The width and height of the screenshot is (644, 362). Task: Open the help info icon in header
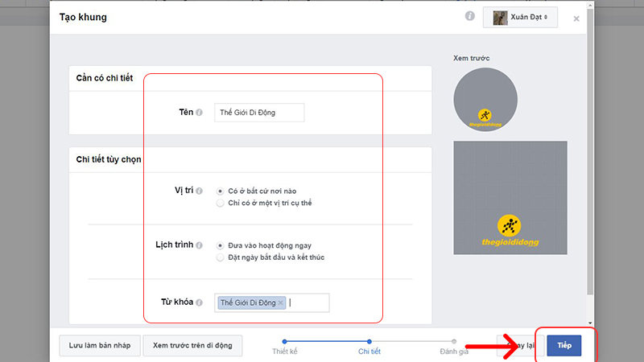tap(470, 16)
